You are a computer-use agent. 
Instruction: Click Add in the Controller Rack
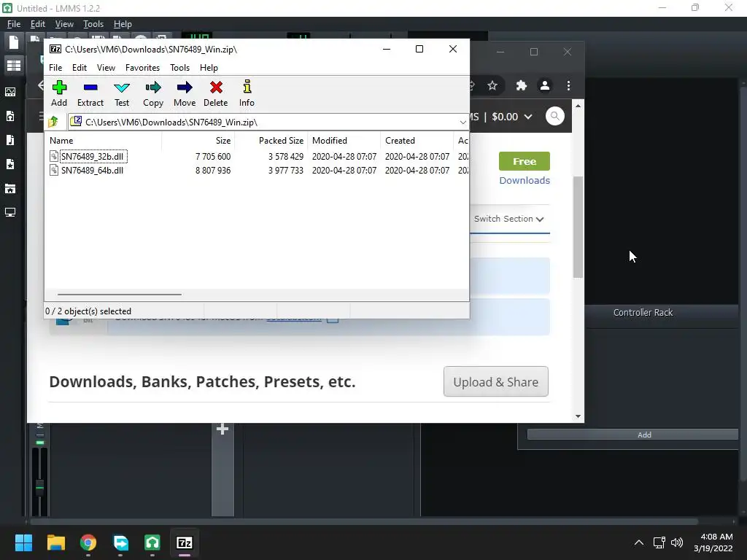pyautogui.click(x=632, y=435)
